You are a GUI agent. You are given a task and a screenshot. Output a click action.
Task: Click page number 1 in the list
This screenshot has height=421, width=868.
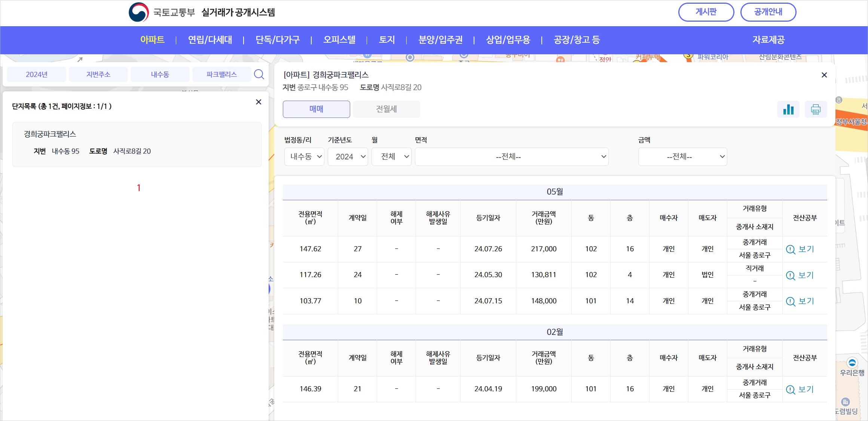pos(139,188)
